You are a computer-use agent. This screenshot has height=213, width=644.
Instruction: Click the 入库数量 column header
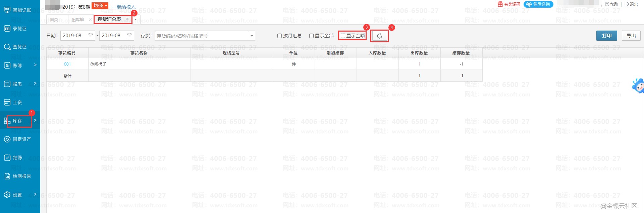[x=377, y=53]
